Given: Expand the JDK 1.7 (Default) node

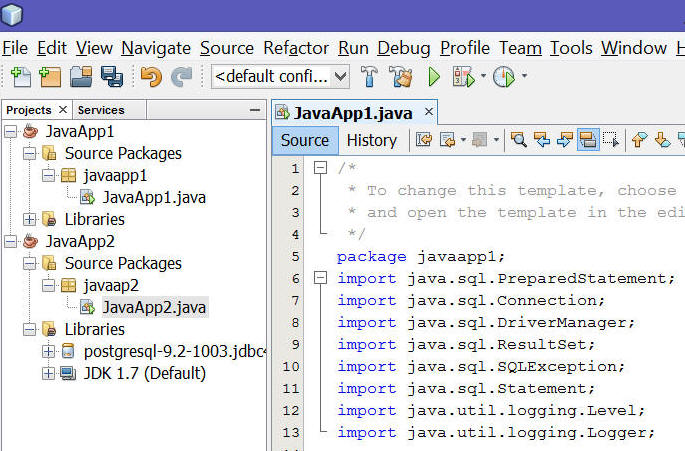Looking at the screenshot, I should point(48,373).
